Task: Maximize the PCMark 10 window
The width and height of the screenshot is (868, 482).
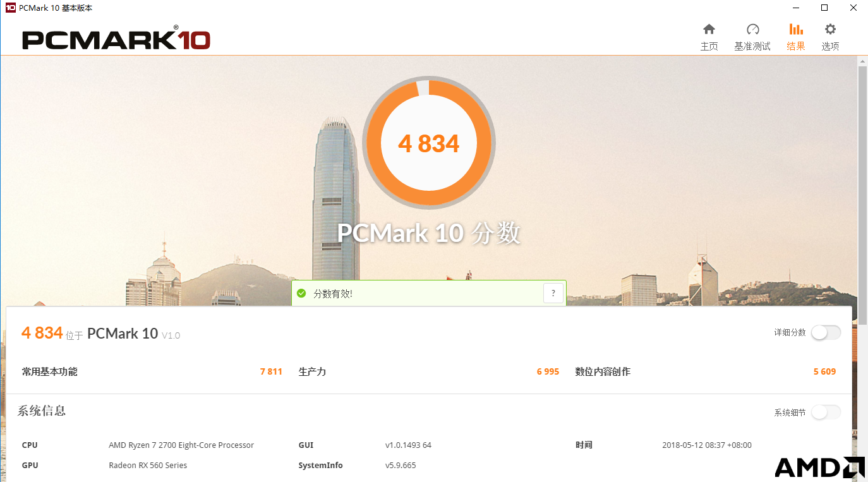Action: [x=824, y=8]
